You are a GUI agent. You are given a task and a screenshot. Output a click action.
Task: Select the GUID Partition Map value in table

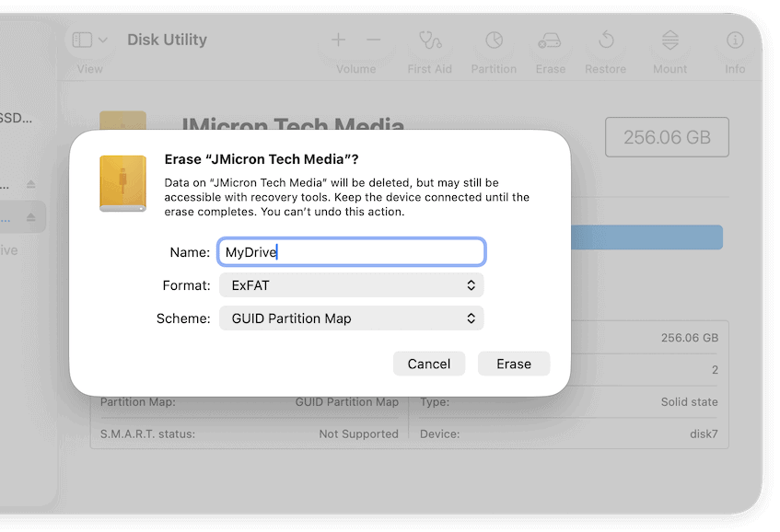pyautogui.click(x=347, y=401)
